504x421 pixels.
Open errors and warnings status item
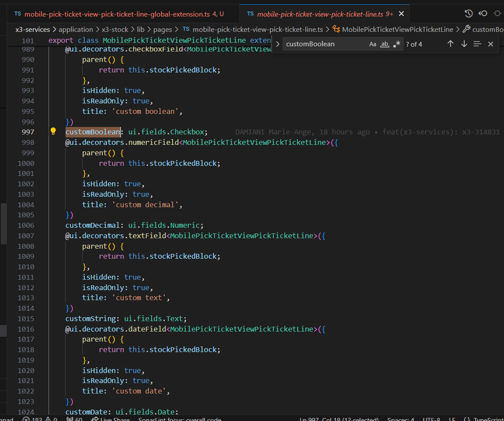[40, 419]
